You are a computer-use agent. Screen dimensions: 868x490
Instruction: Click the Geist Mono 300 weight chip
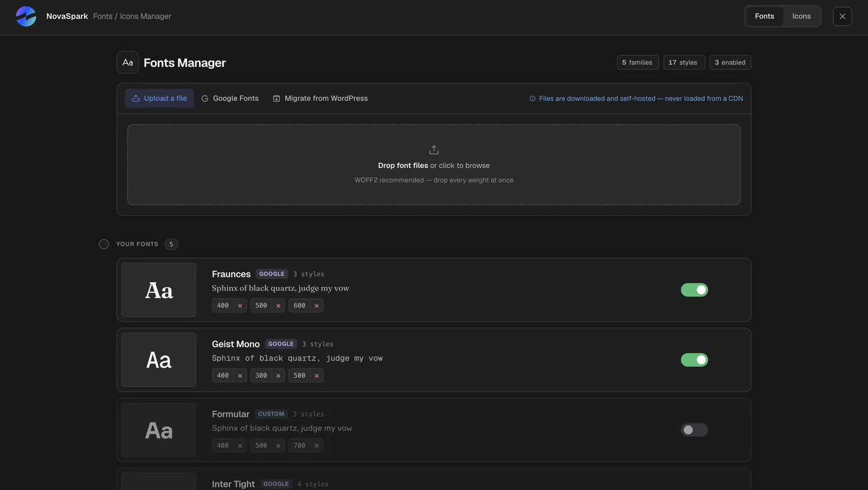click(261, 376)
